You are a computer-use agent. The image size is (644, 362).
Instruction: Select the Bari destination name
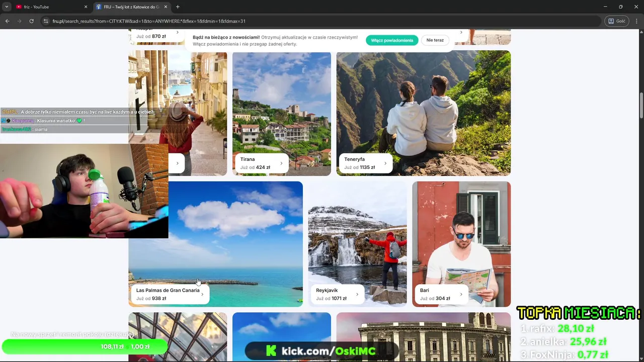click(425, 291)
